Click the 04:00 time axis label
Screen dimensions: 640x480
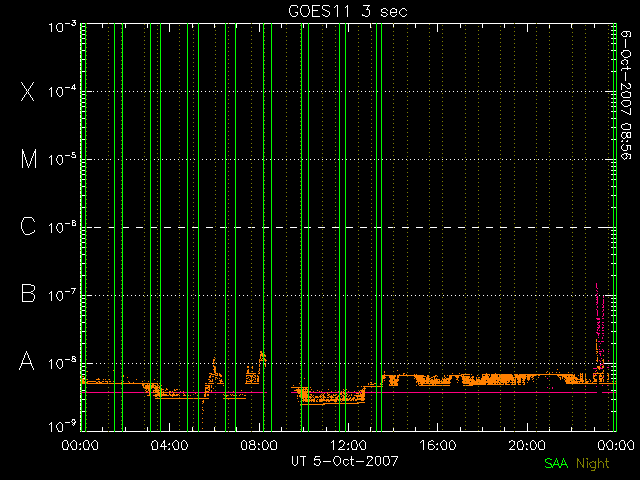(x=169, y=445)
